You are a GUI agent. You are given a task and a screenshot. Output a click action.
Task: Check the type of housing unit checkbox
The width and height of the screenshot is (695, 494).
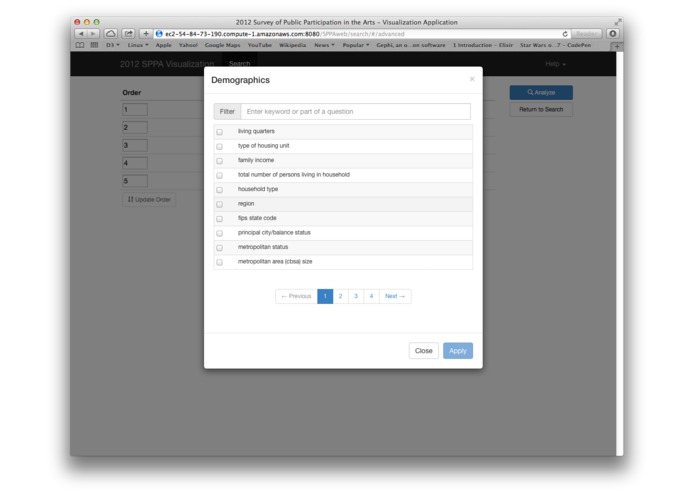point(219,146)
